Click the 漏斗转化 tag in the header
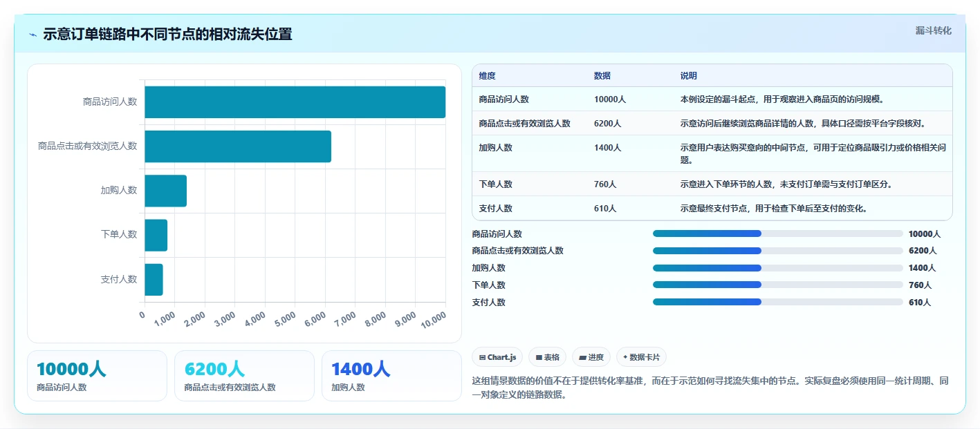The width and height of the screenshot is (980, 429). pos(933,31)
